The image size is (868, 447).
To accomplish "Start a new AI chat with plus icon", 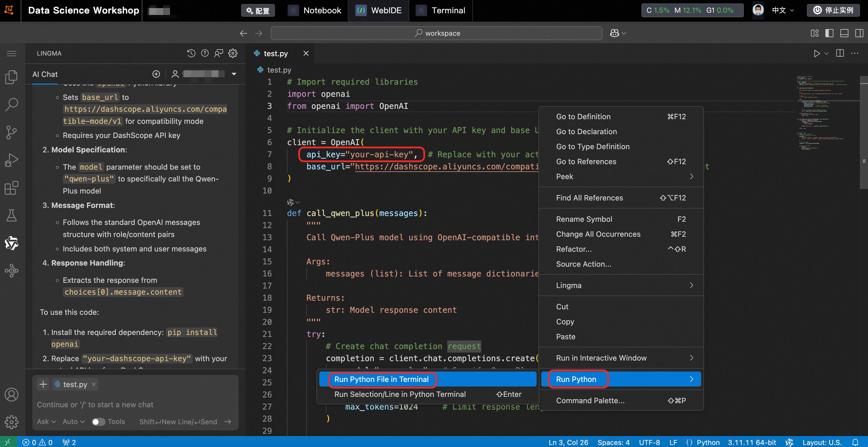I will (x=156, y=74).
